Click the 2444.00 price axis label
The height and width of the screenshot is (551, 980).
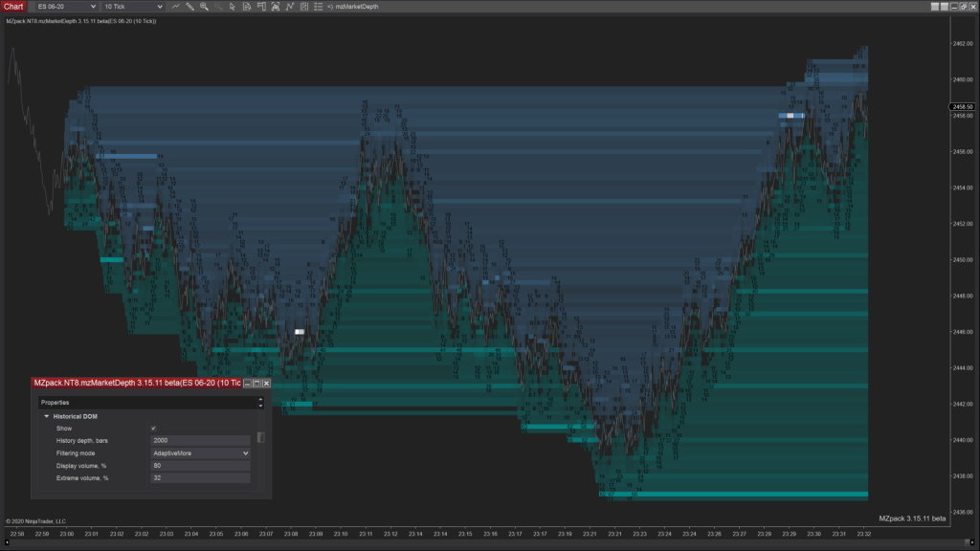(963, 368)
